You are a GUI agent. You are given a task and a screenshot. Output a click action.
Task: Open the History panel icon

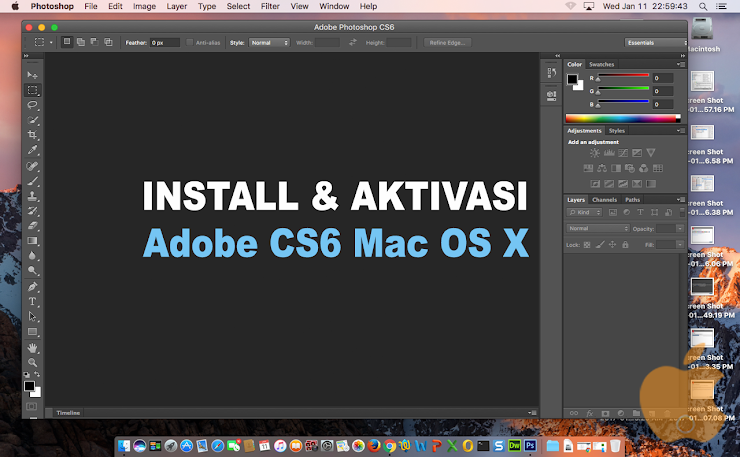(551, 73)
